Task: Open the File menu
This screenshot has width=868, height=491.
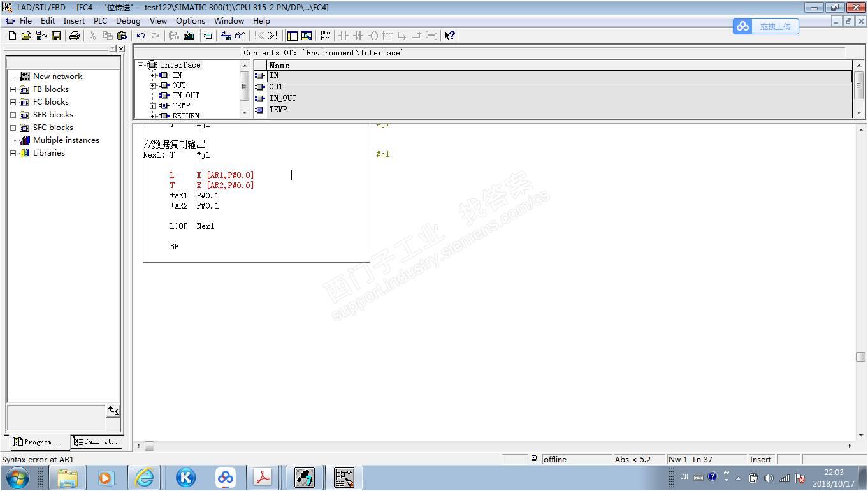Action: point(25,21)
